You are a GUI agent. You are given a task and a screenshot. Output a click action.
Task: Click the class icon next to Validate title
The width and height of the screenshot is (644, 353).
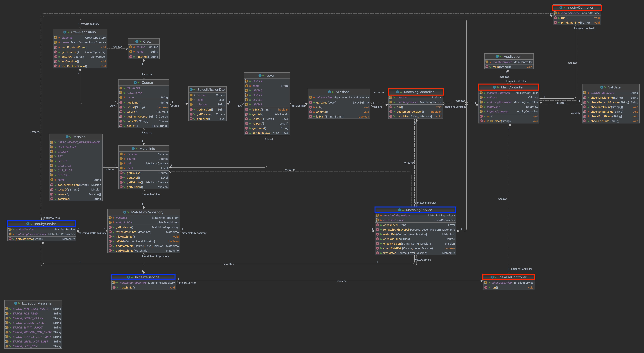click(x=602, y=87)
